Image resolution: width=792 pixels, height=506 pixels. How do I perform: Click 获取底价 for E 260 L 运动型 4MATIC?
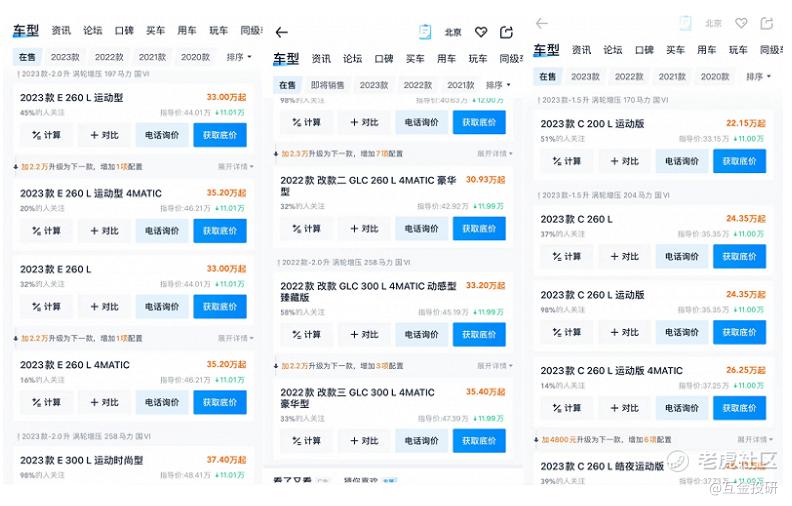click(220, 231)
